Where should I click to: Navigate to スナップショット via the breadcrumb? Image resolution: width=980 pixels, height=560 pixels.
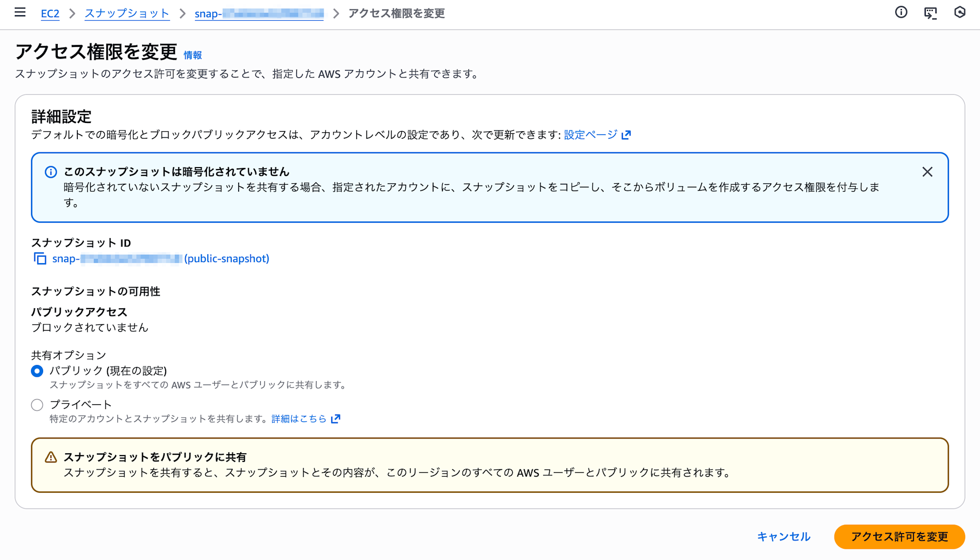[127, 13]
